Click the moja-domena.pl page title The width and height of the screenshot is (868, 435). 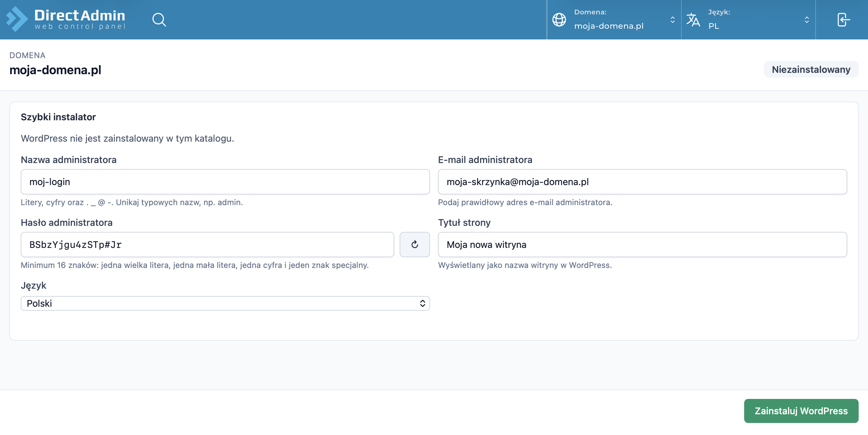coord(55,70)
